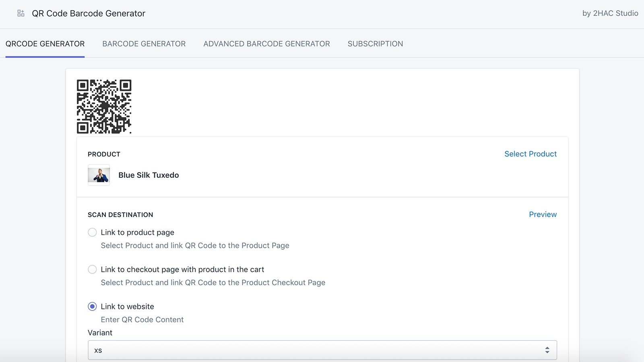Click the Select Product link
Image resolution: width=644 pixels, height=362 pixels.
(530, 154)
